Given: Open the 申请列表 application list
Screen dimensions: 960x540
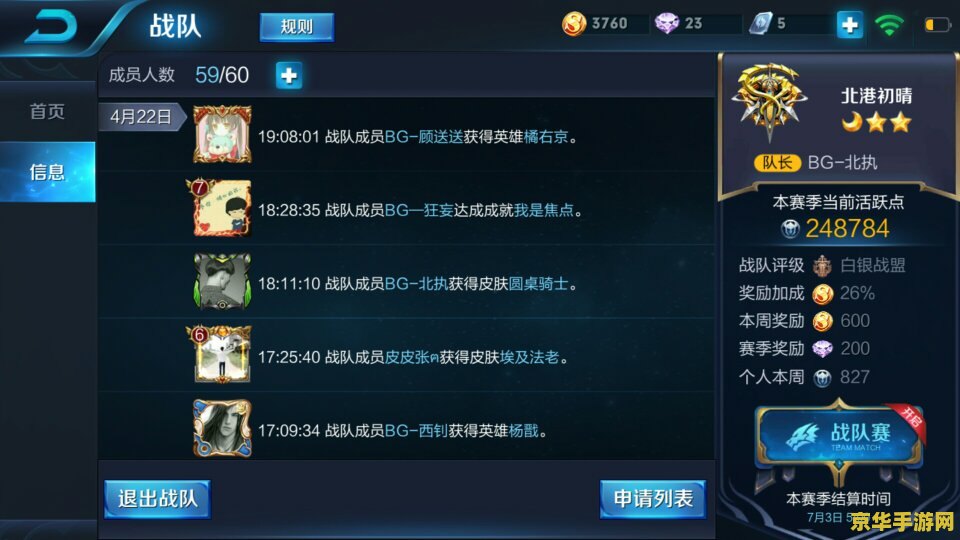Looking at the screenshot, I should point(653,499).
